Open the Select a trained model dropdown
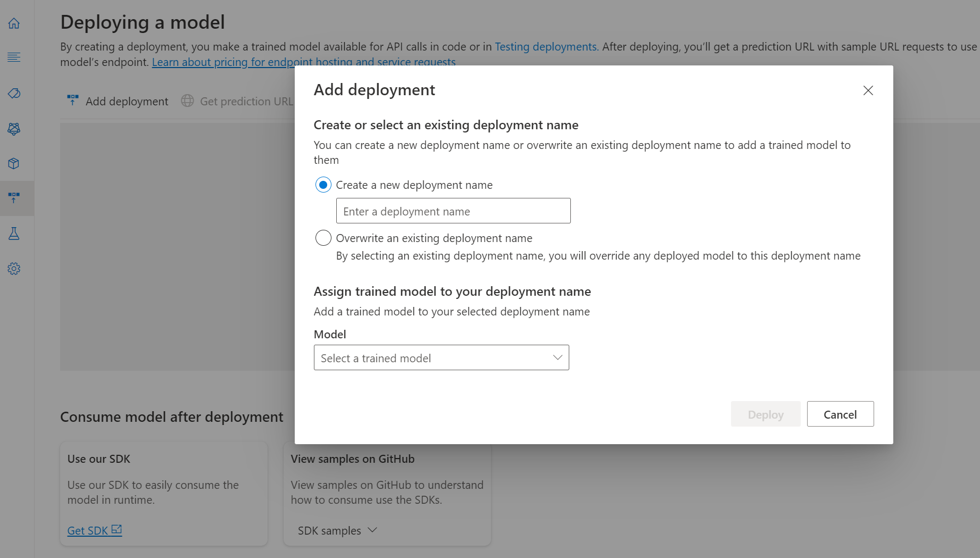 442,357
